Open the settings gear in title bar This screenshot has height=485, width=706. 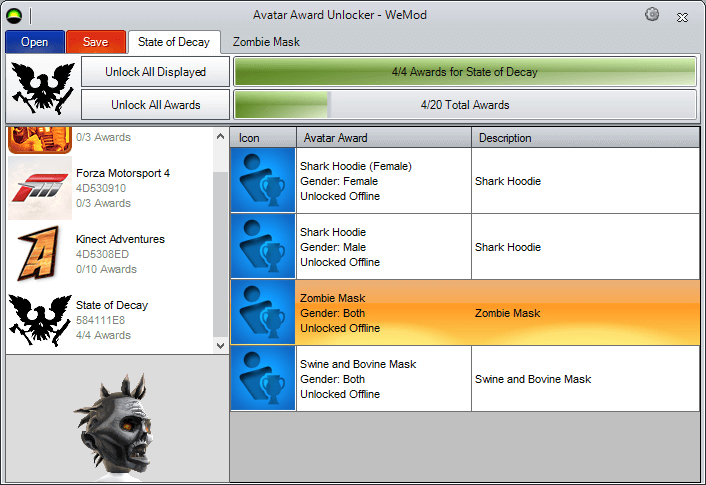[x=652, y=14]
